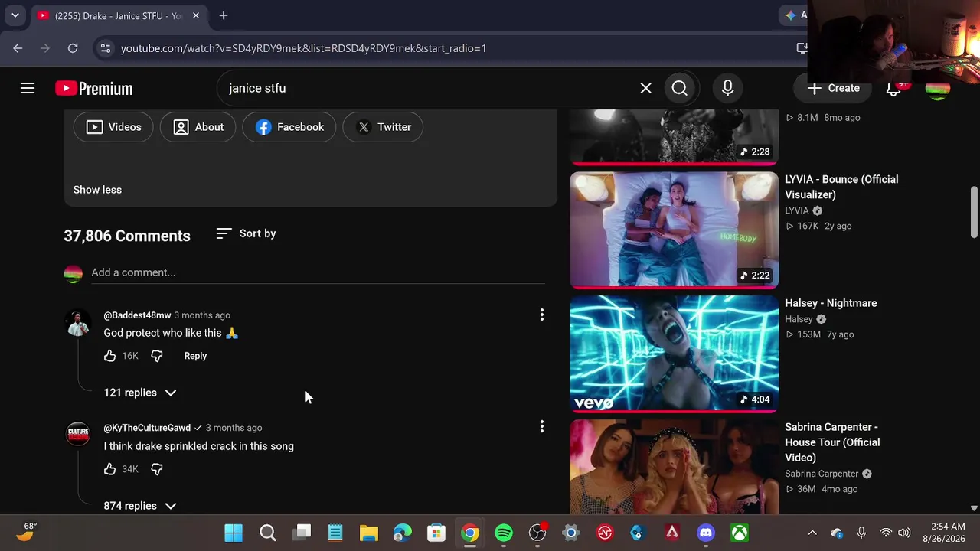Reload the YouTube page
980x551 pixels.
point(73,48)
